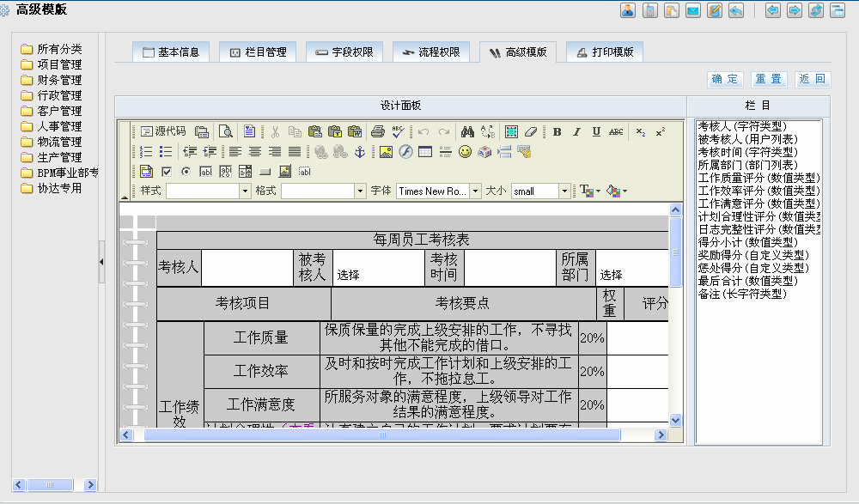Click the insert Flash icon
Image resolution: width=859 pixels, height=504 pixels.
[x=405, y=152]
